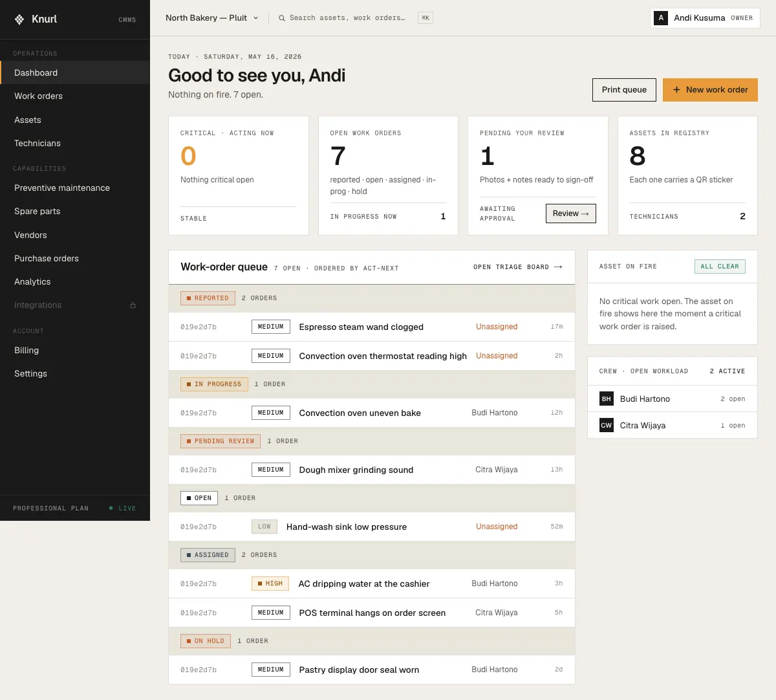Click the Knurl logo icon
The image size is (776, 700).
19,19
